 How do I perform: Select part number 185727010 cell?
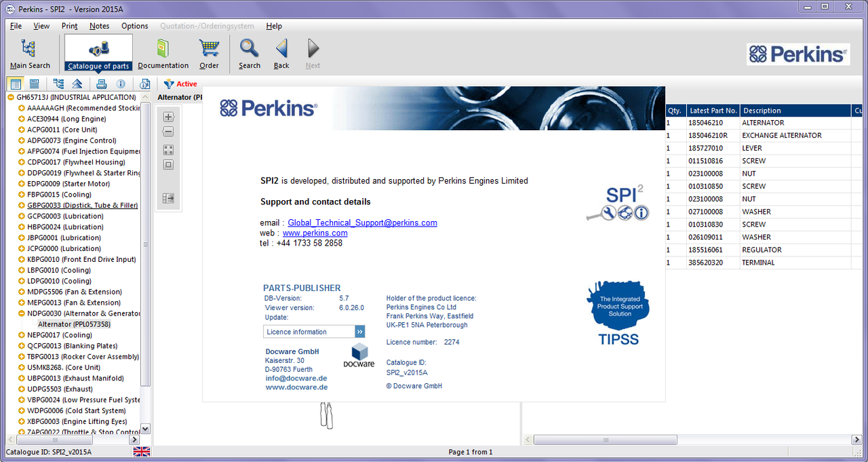pyautogui.click(x=713, y=149)
